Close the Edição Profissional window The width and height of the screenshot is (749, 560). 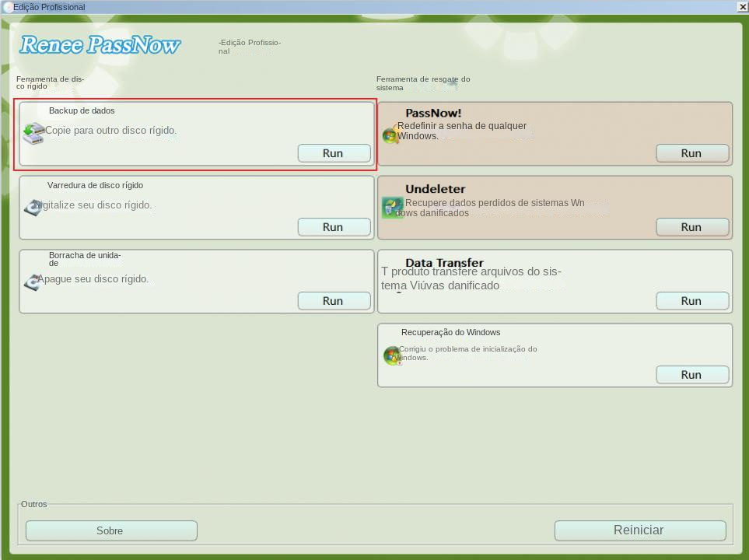(742, 7)
